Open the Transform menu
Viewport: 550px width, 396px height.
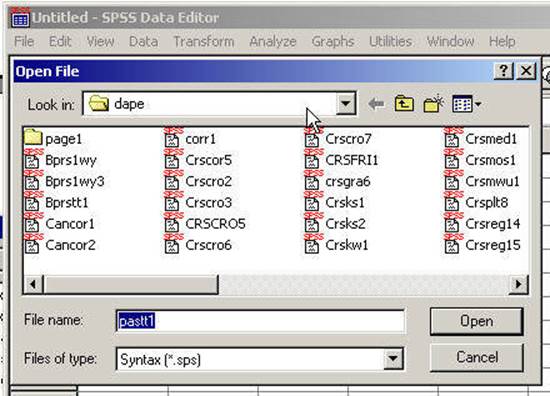click(x=204, y=41)
